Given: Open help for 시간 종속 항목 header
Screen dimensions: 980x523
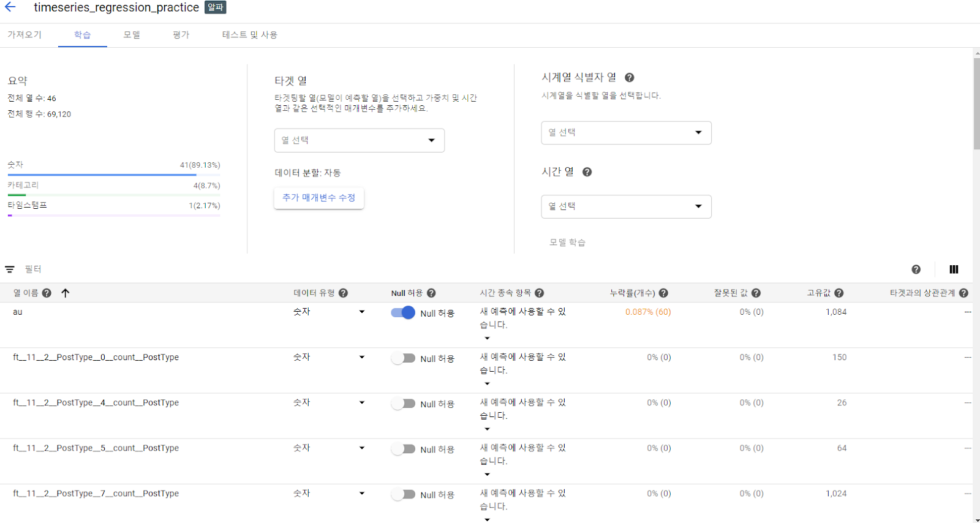Looking at the screenshot, I should 539,293.
